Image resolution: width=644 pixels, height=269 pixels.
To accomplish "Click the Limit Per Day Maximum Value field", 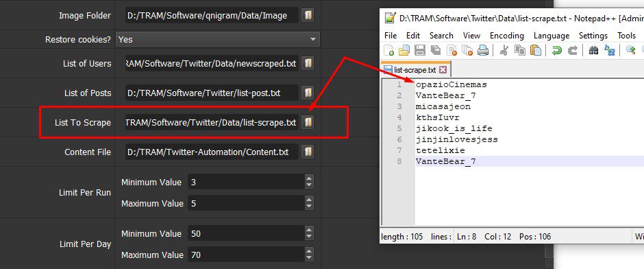I will pyautogui.click(x=246, y=255).
